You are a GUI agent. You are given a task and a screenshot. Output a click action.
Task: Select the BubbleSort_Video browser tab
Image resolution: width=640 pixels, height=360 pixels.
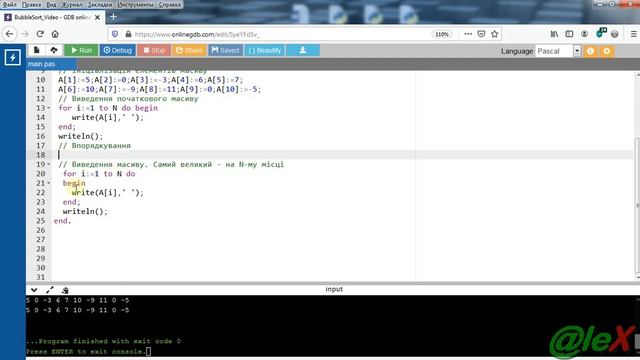coord(53,18)
